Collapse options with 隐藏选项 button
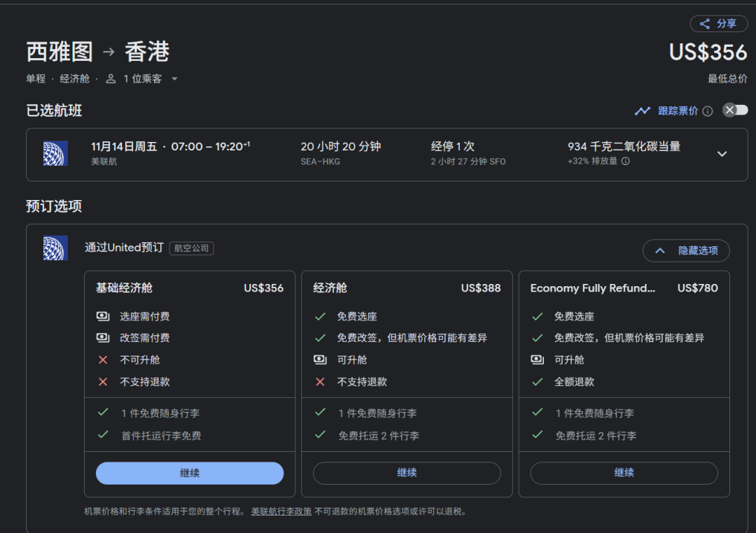Screen dimensions: 756x533 [686, 250]
